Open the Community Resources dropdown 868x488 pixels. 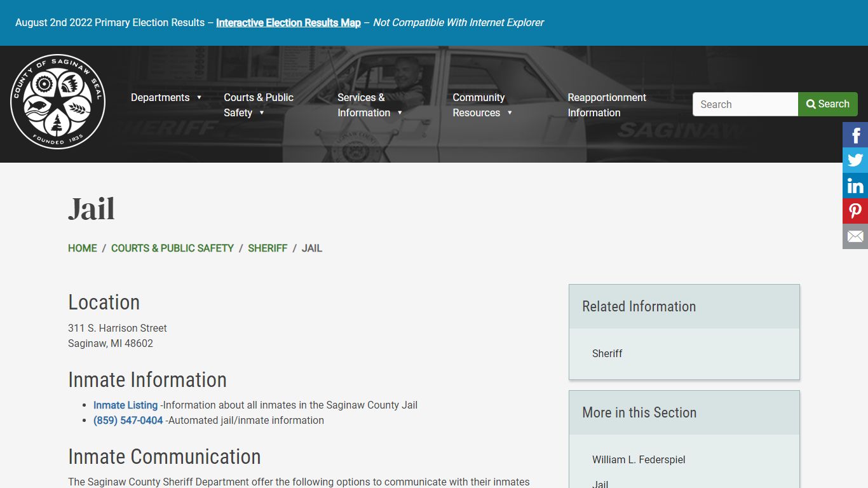[x=482, y=105]
